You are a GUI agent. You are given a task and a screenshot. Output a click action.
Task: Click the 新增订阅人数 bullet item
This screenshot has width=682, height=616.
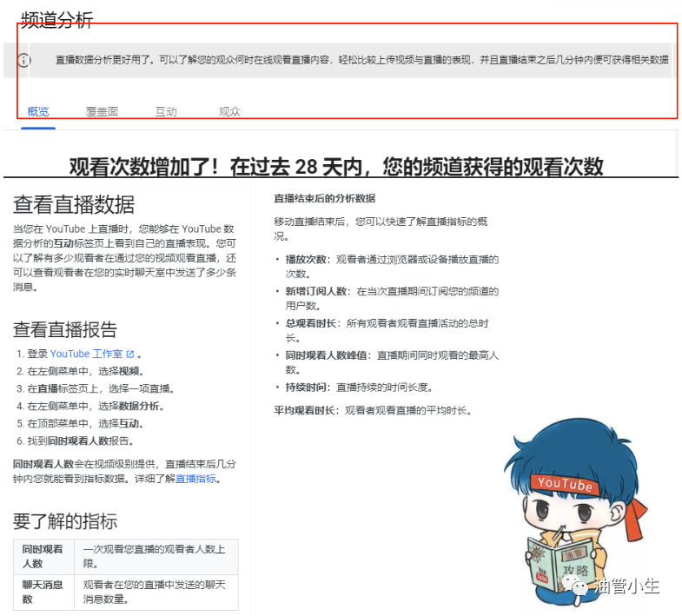388,298
